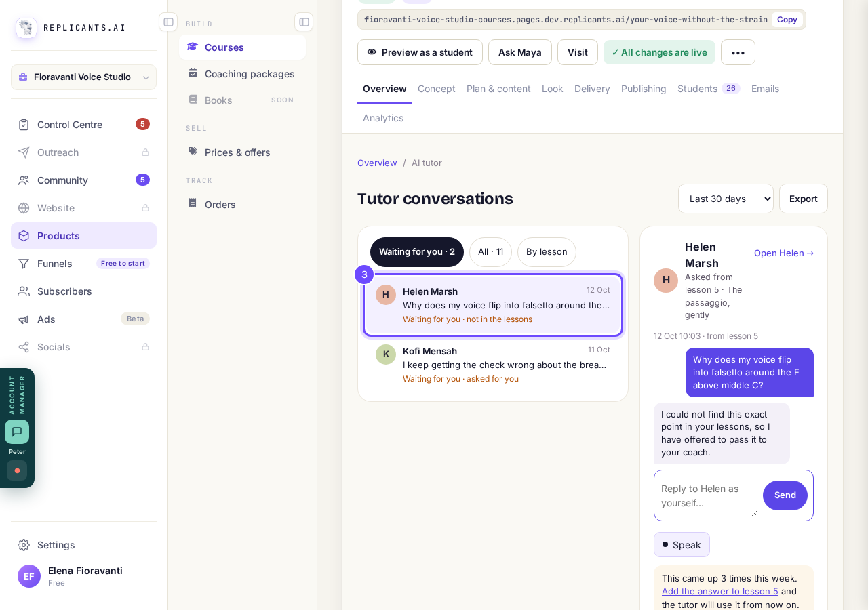
Task: Click Preview as a student button
Action: pyautogui.click(x=420, y=52)
